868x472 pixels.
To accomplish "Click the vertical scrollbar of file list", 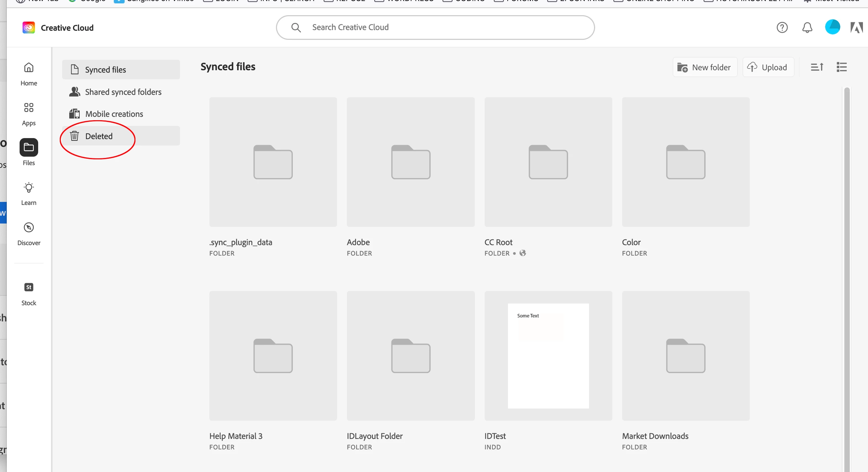I will 847,270.
